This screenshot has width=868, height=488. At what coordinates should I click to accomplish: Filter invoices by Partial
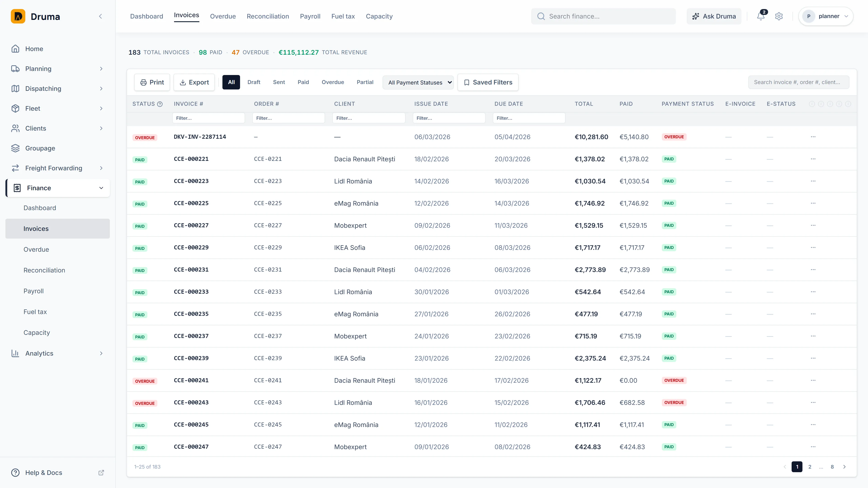point(365,82)
